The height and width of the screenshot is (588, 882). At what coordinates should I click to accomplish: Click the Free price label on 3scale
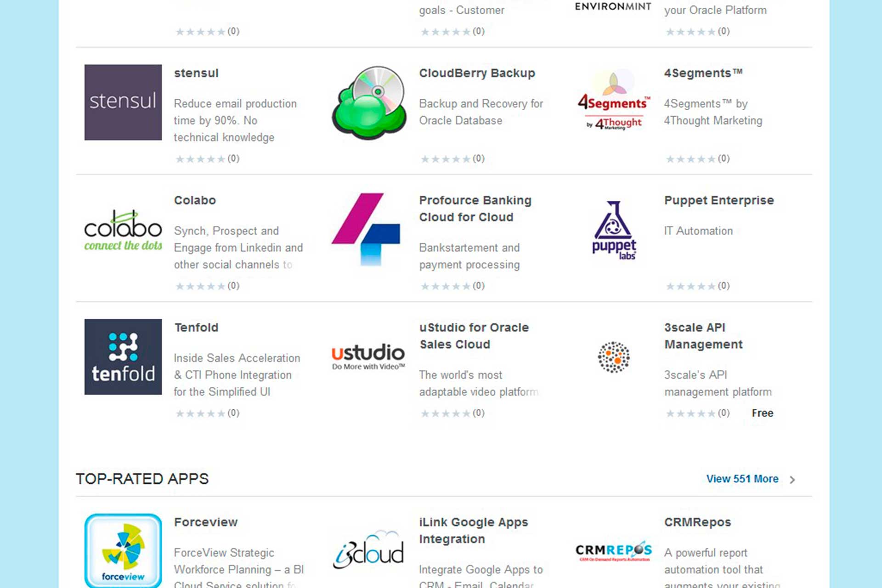(763, 413)
